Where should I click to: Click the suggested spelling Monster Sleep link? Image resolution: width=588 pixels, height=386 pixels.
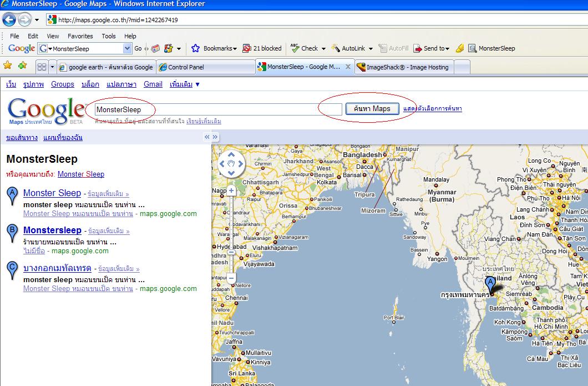point(81,174)
